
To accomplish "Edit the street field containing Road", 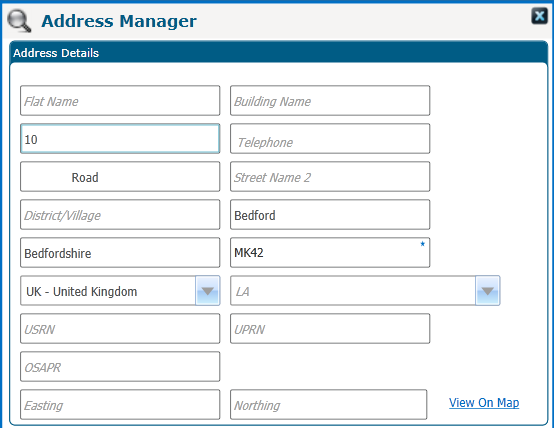I will click(120, 177).
